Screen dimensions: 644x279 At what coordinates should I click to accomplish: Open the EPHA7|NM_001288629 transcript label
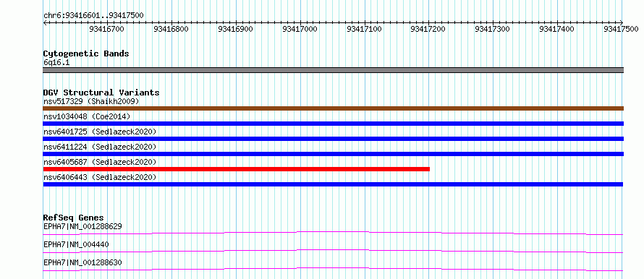(82, 226)
